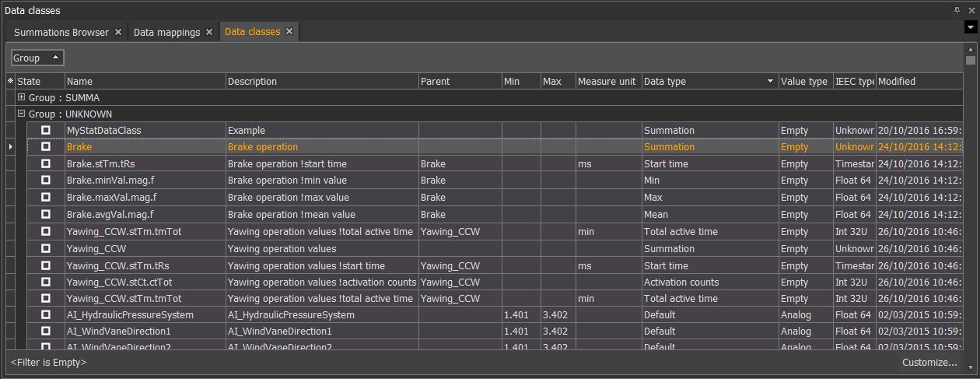The width and height of the screenshot is (980, 379).
Task: Select the 'Brake operation' description cell
Action: 322,146
